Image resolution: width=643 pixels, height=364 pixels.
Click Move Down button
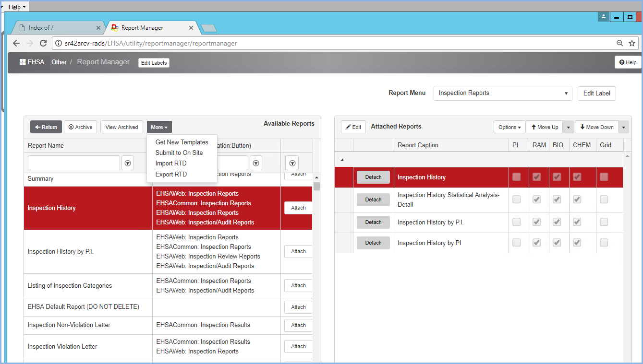[x=596, y=127]
